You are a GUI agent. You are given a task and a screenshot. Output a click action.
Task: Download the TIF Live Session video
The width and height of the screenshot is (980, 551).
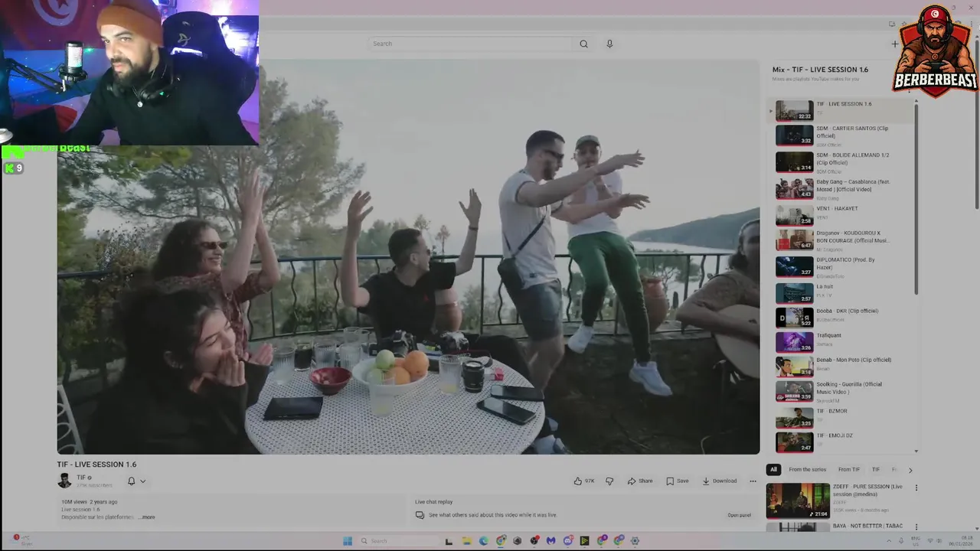[x=720, y=481]
